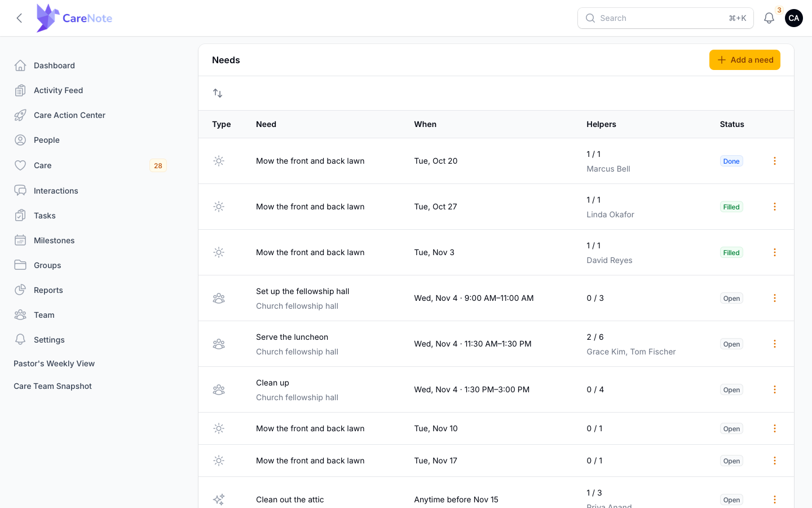
Task: Open the notifications bell
Action: pyautogui.click(x=769, y=18)
